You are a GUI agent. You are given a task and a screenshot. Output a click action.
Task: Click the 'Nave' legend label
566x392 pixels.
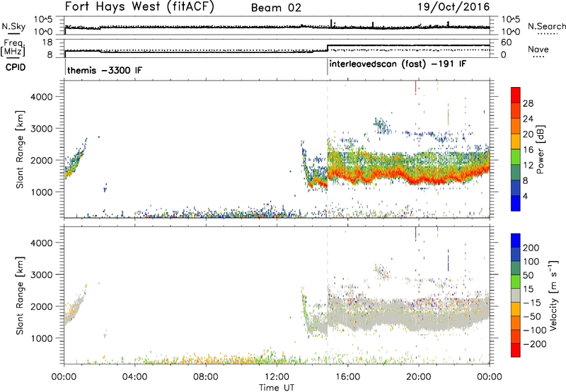tap(538, 50)
